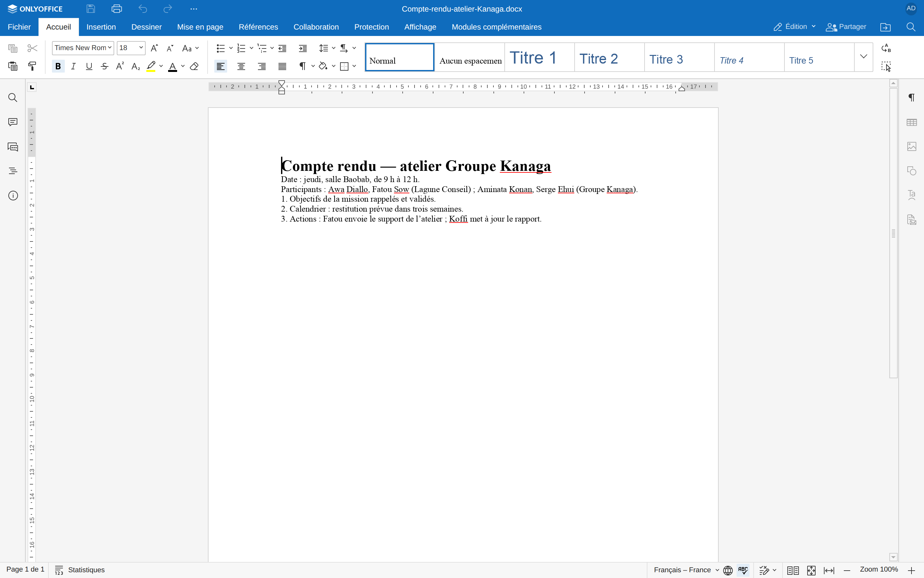This screenshot has width=924, height=578.
Task: Apply the Titre 1 style
Action: coord(540,57)
